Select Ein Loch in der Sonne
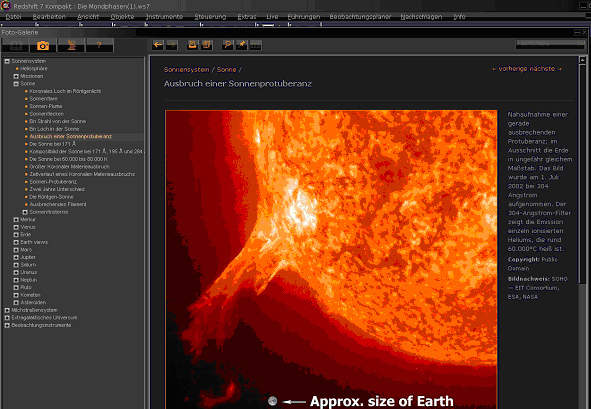This screenshot has height=409, width=591. point(54,129)
